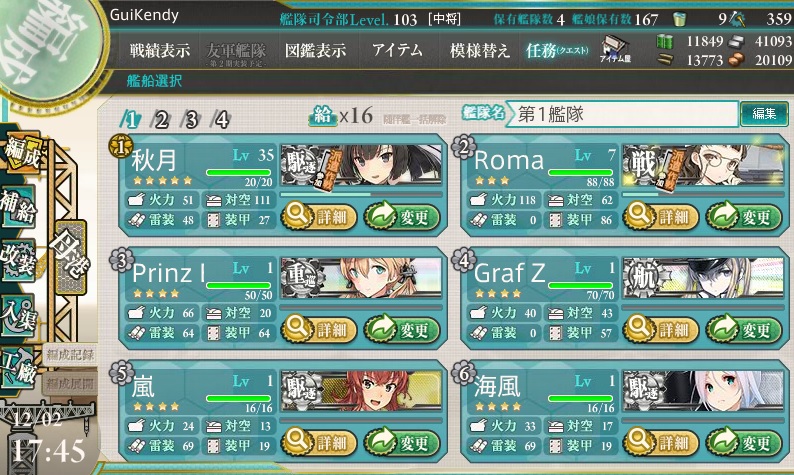Click the 給 supply-all fleet icon
This screenshot has width=794, height=475.
point(323,116)
